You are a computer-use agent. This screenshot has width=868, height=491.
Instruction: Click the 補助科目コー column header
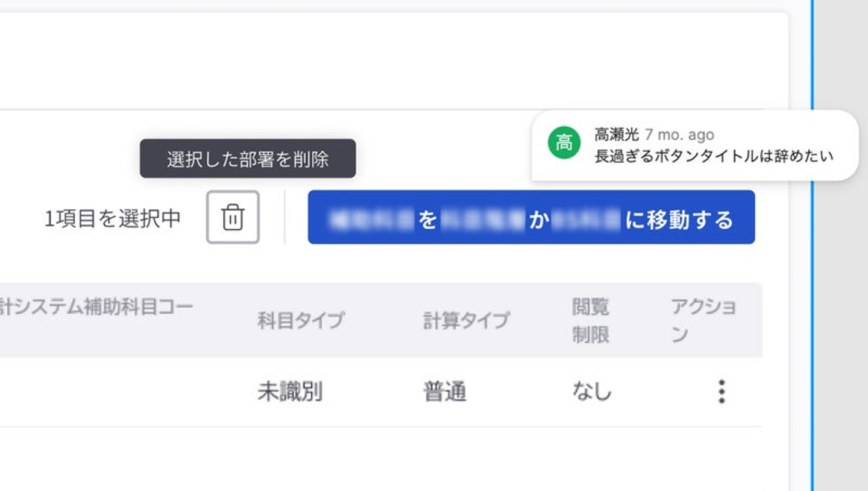click(96, 308)
